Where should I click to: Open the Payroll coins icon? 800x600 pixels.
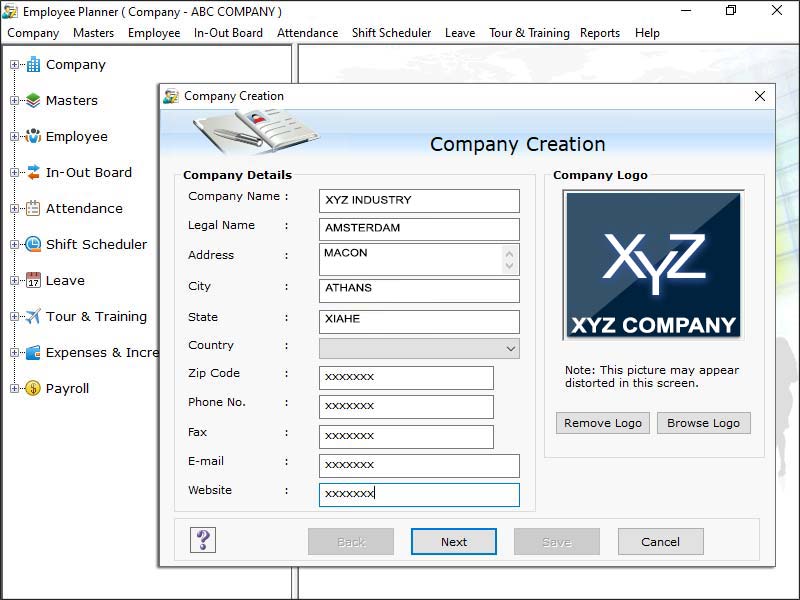pos(34,388)
